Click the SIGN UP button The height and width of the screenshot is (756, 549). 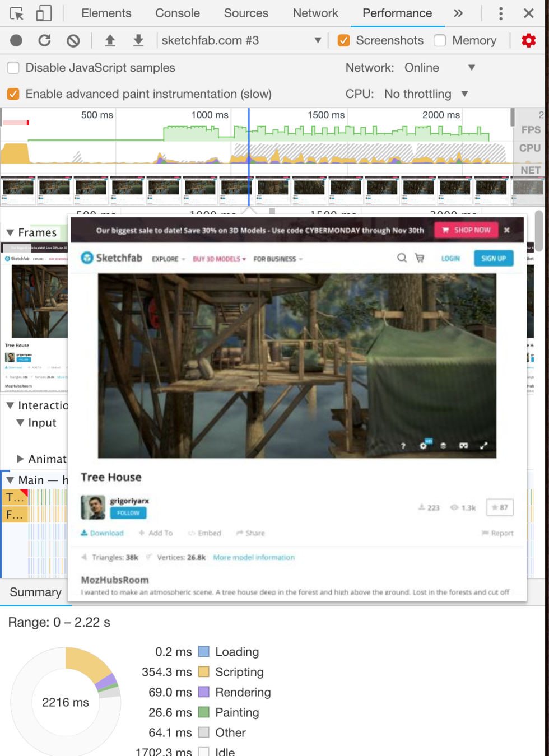494,258
